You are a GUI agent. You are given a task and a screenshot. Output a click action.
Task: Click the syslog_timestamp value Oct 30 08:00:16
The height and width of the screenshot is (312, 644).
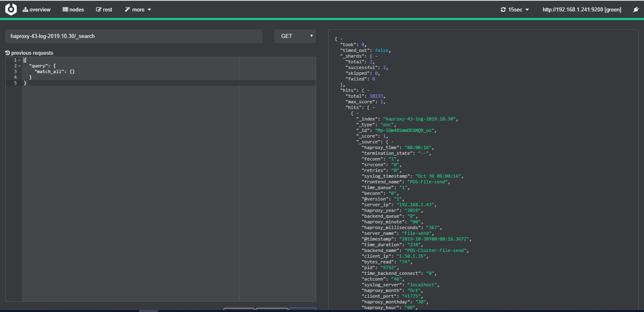(438, 176)
